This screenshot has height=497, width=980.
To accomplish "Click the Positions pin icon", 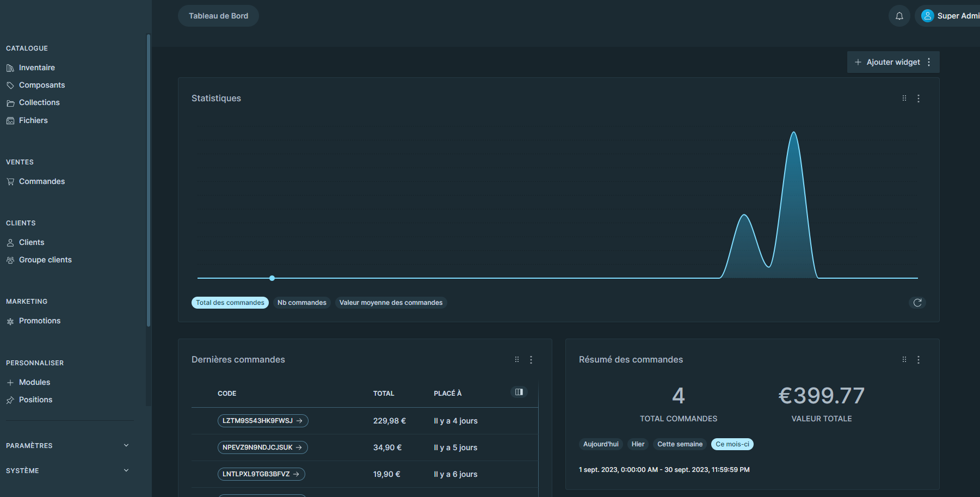I will 10,400.
